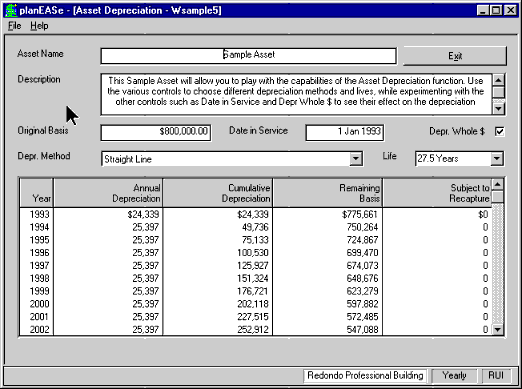Click remaining basis $775,661
The image size is (522, 389).
click(x=359, y=214)
